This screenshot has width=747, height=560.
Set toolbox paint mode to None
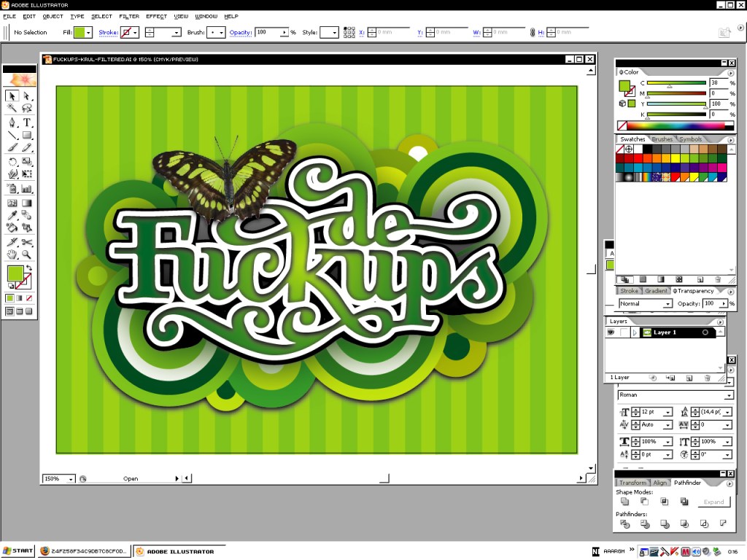[29, 297]
